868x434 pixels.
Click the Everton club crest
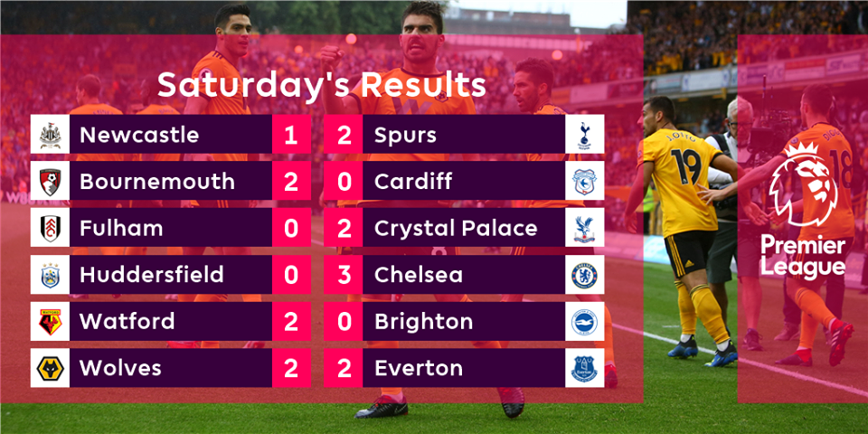585,368
